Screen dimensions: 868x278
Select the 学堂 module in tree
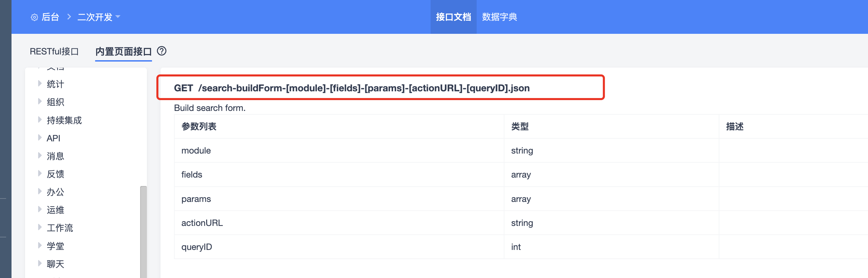tap(55, 246)
